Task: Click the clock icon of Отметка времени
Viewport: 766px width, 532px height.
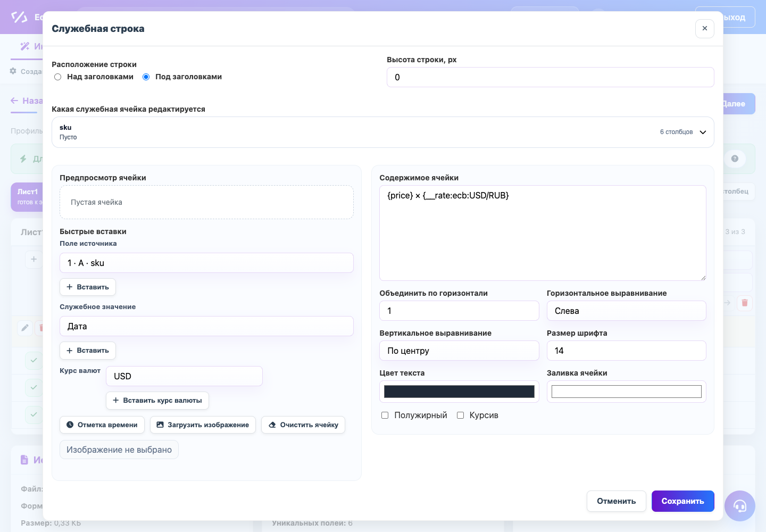Action: pos(70,425)
